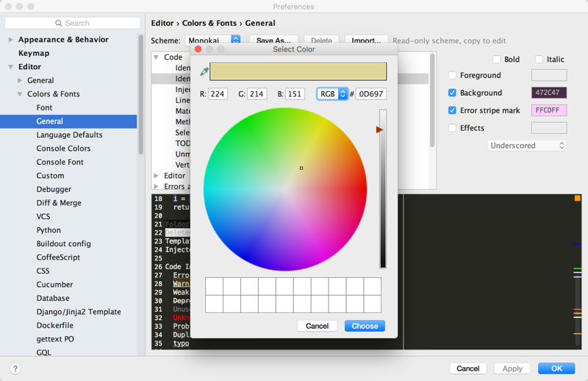The image size is (588, 381).
Task: Click the search magnifier icon
Action: 59,24
